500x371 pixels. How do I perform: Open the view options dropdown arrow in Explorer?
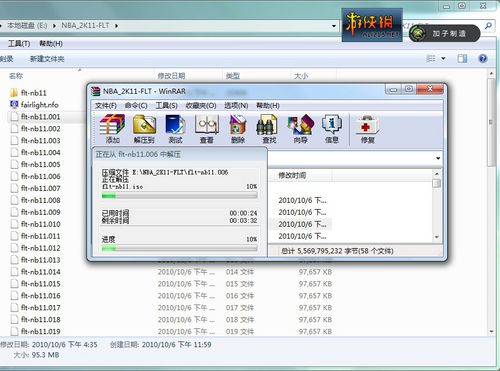coord(443,59)
